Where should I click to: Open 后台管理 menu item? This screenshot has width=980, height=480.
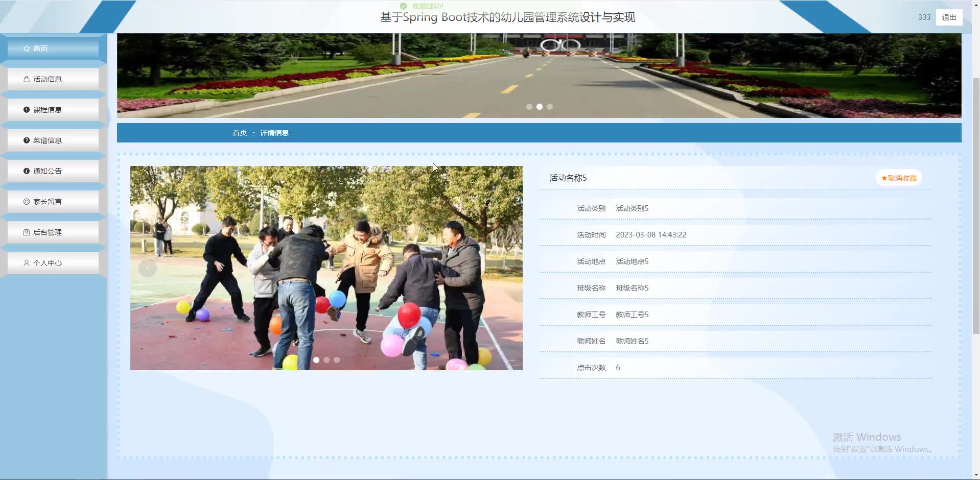pyautogui.click(x=53, y=232)
